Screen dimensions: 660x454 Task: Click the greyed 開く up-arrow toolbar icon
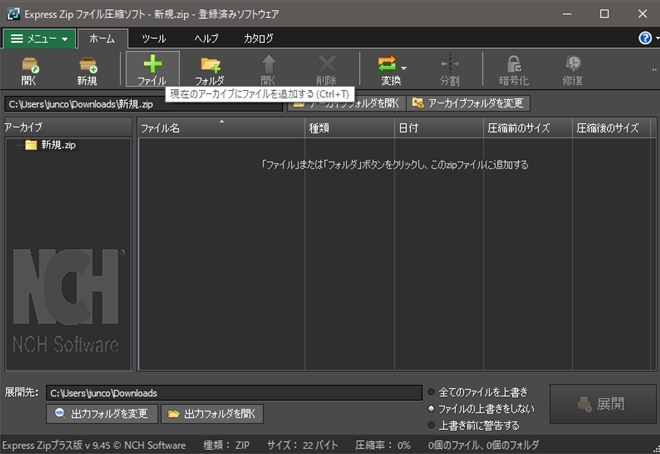(x=269, y=70)
